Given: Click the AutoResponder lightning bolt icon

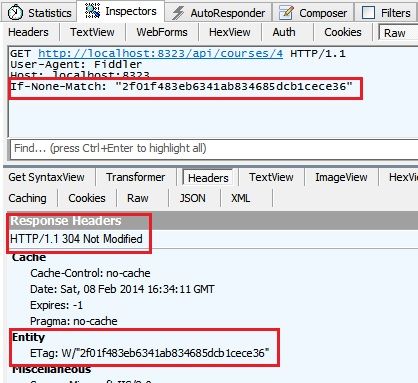Looking at the screenshot, I should (178, 13).
